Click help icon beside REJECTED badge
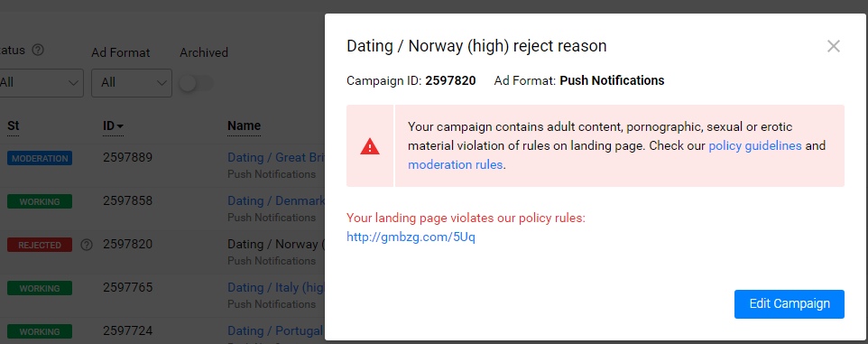The height and width of the screenshot is (344, 868). click(87, 245)
